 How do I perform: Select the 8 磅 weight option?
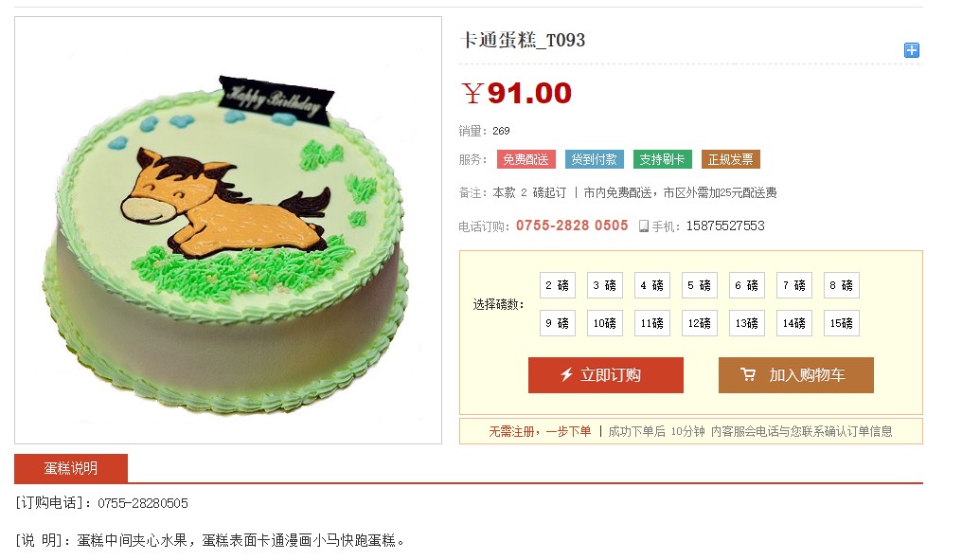(x=841, y=285)
